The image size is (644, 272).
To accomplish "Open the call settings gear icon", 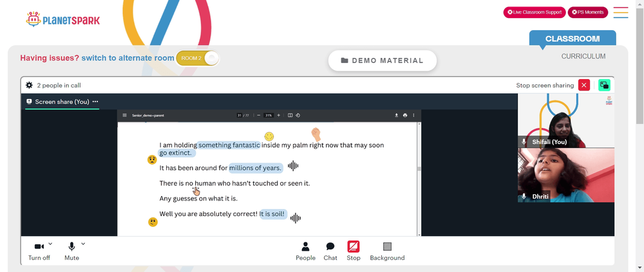I will click(29, 86).
